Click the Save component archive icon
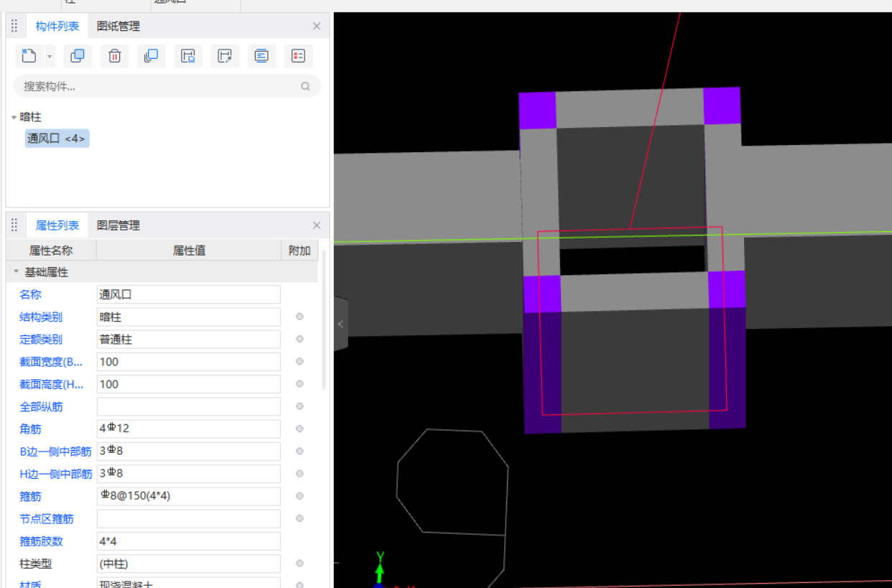The width and height of the screenshot is (892, 588). click(x=188, y=56)
